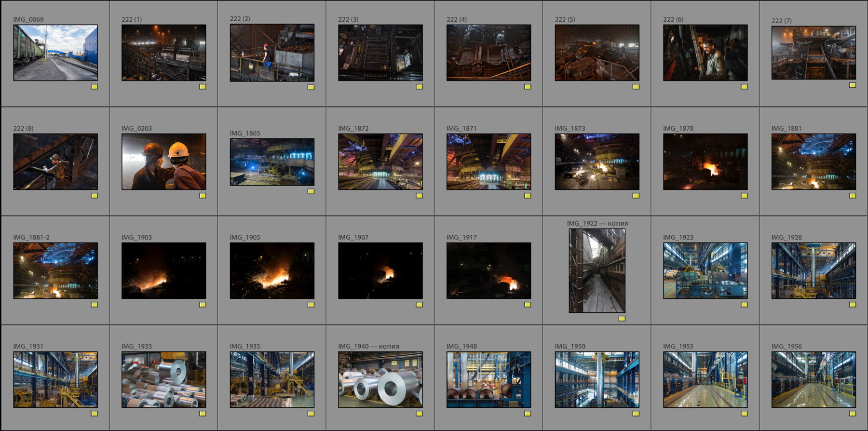Click yellow label under IMG_1907

(x=420, y=305)
